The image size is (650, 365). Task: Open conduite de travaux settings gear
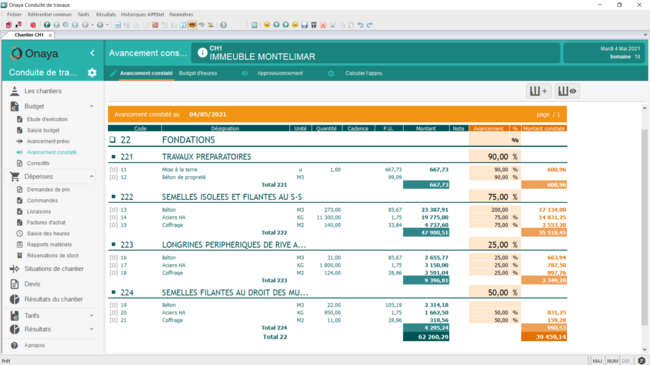click(92, 73)
